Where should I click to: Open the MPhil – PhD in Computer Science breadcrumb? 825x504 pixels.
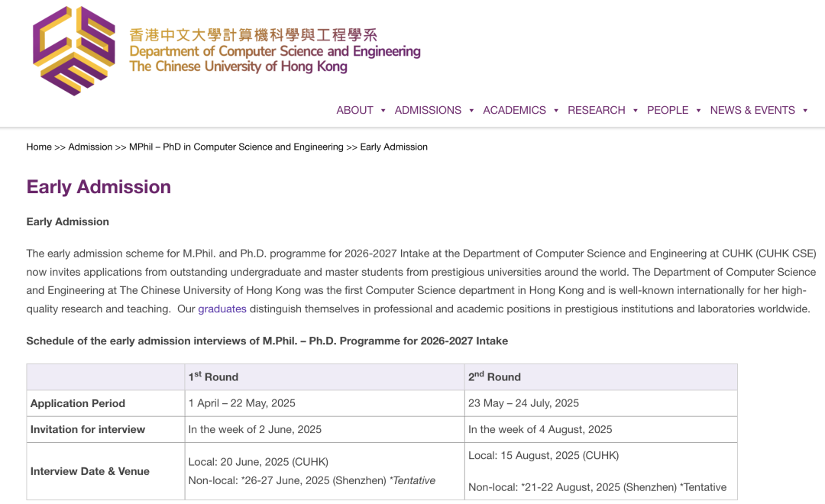coord(236,147)
